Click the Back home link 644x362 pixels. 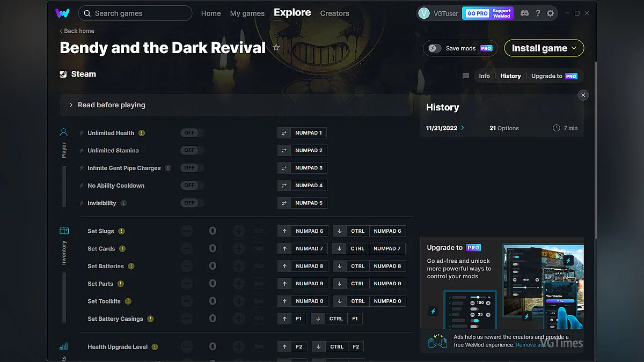point(77,31)
